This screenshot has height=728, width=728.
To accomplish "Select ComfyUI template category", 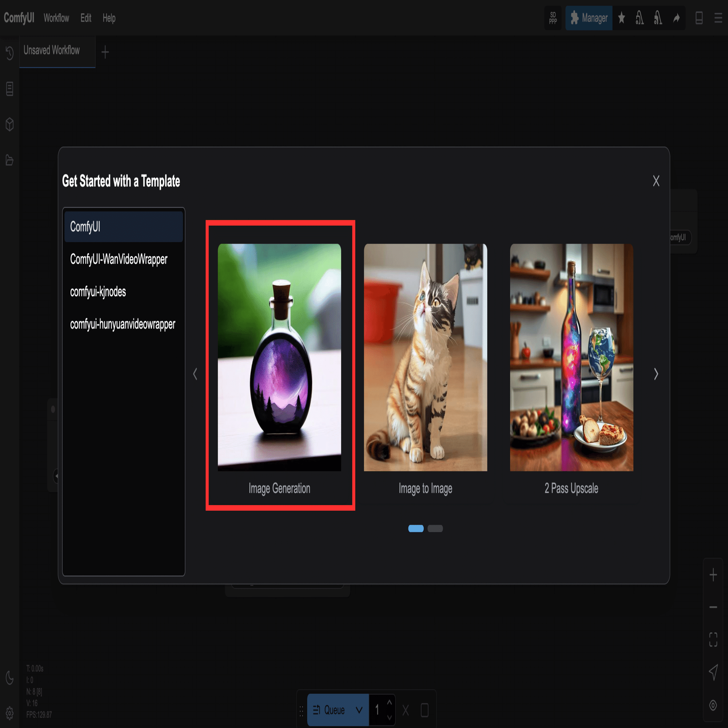I will click(124, 227).
